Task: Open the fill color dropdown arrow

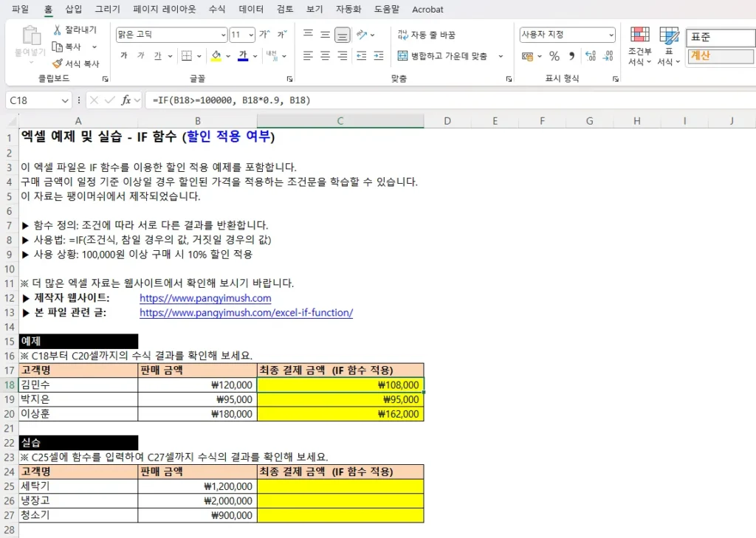Action: (228, 56)
